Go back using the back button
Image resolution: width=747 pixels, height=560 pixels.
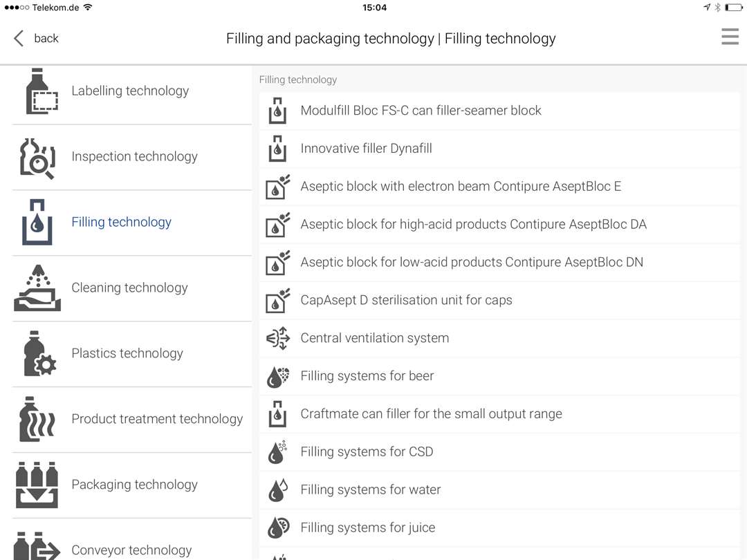click(x=36, y=38)
